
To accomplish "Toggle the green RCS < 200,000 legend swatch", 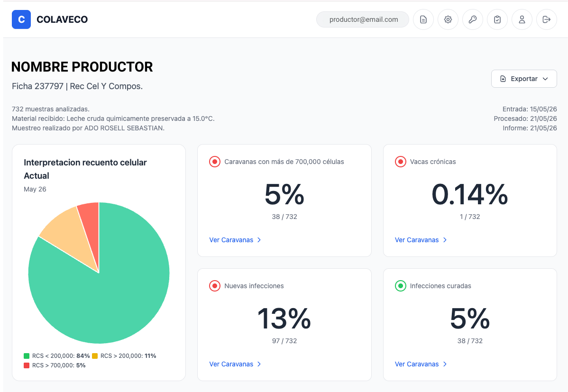I will (27, 356).
